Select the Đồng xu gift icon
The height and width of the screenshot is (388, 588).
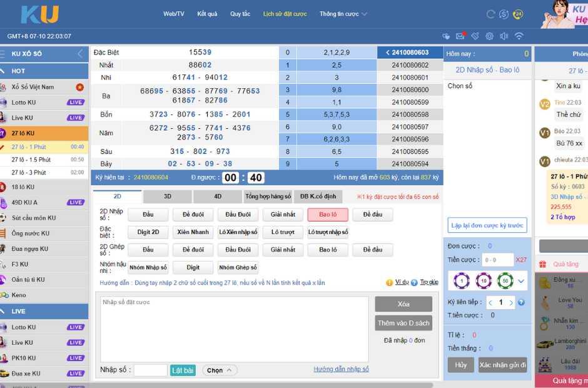point(544,283)
